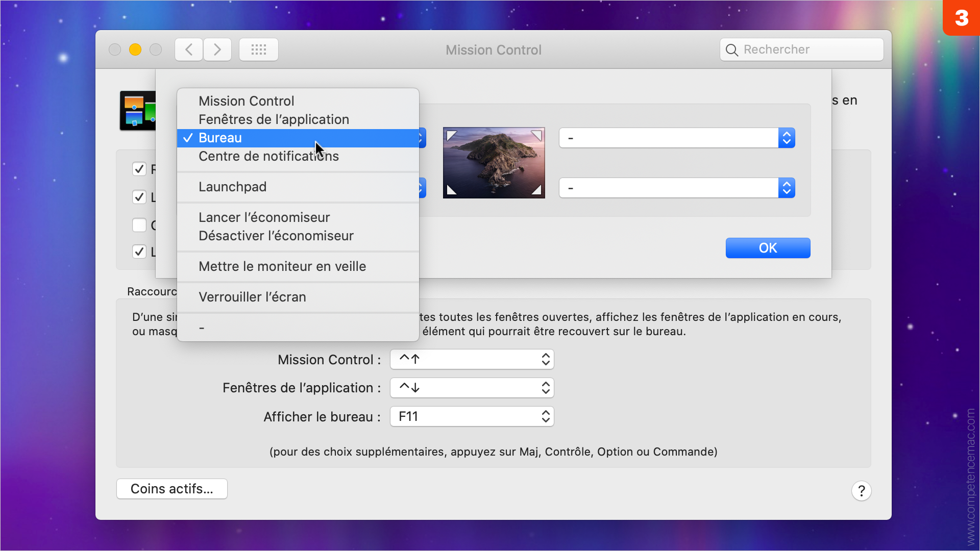Toggle the fourth checked checkbox
This screenshot has height=551, width=980.
click(x=139, y=252)
